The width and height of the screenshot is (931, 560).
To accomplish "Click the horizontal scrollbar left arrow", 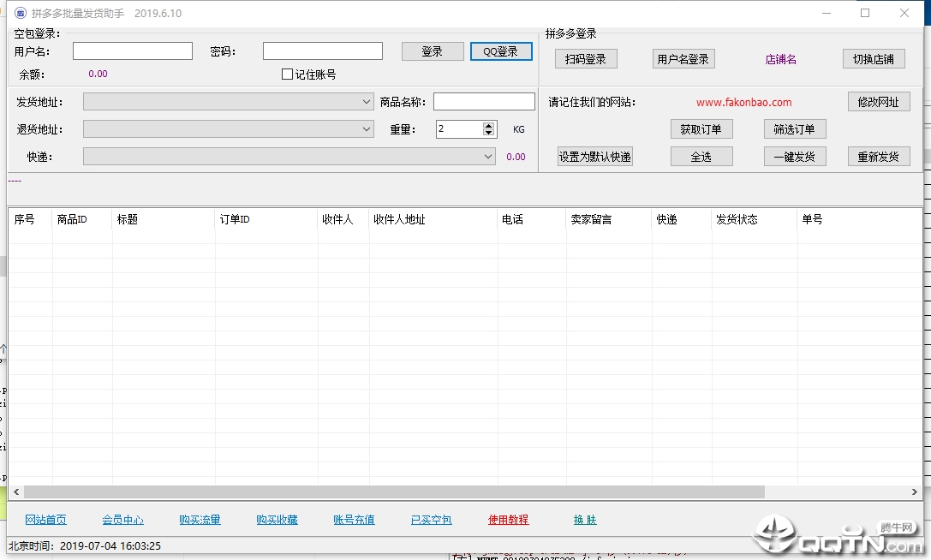I will pos(16,491).
